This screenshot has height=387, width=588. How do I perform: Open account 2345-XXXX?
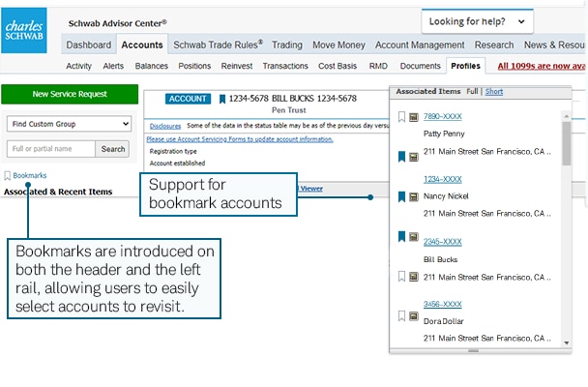pyautogui.click(x=443, y=242)
